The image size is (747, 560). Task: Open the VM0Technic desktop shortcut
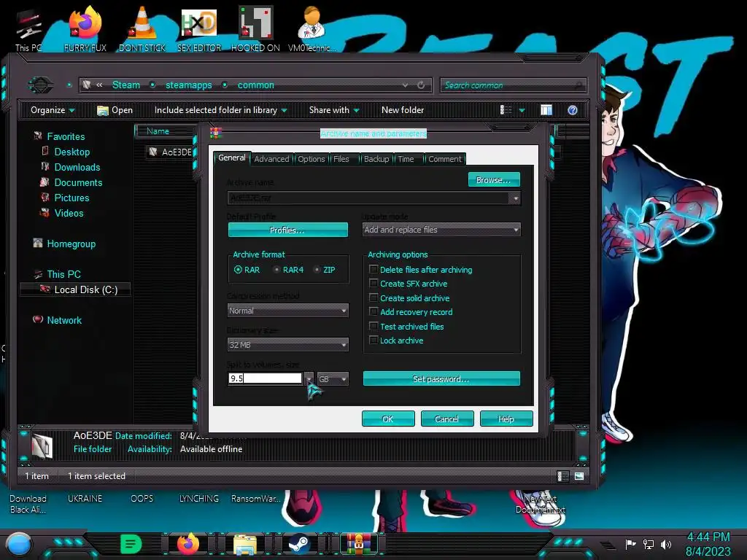click(312, 28)
